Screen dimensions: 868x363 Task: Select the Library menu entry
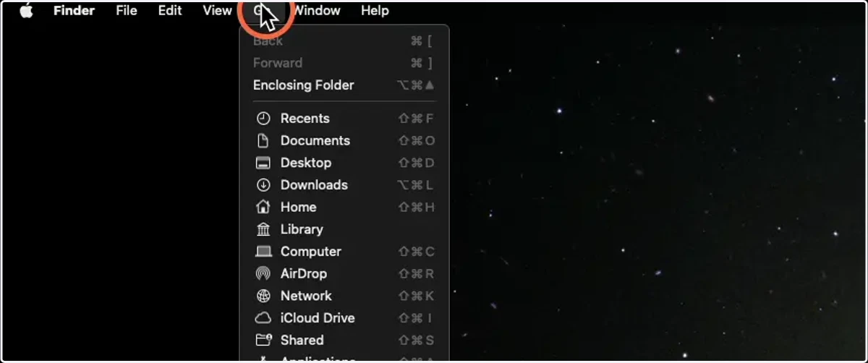pyautogui.click(x=344, y=229)
